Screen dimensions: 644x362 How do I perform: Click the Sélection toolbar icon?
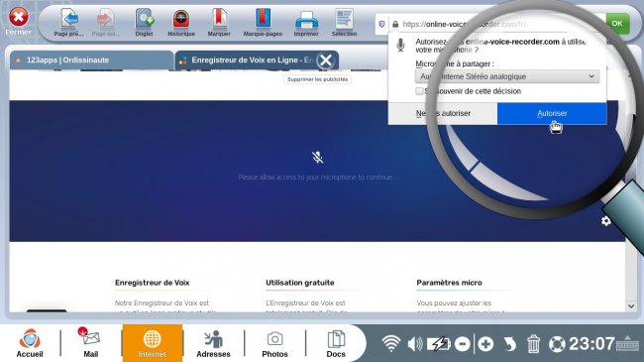(x=344, y=19)
